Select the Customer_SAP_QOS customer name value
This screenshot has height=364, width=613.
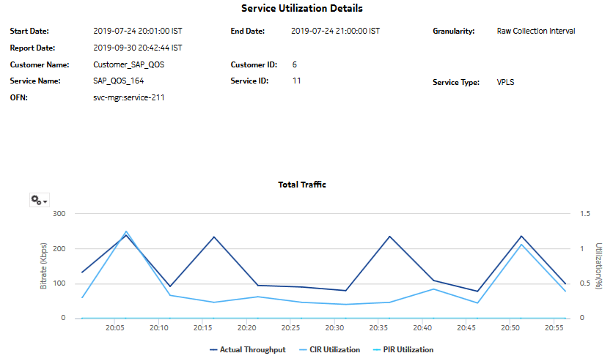pyautogui.click(x=129, y=64)
